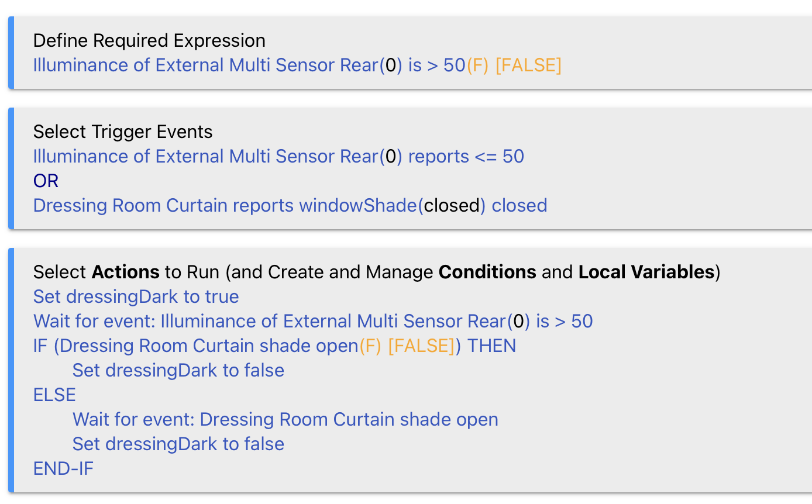The height and width of the screenshot is (504, 812).
Task: Click the black (closed) value in windowShade trigger
Action: tap(452, 205)
